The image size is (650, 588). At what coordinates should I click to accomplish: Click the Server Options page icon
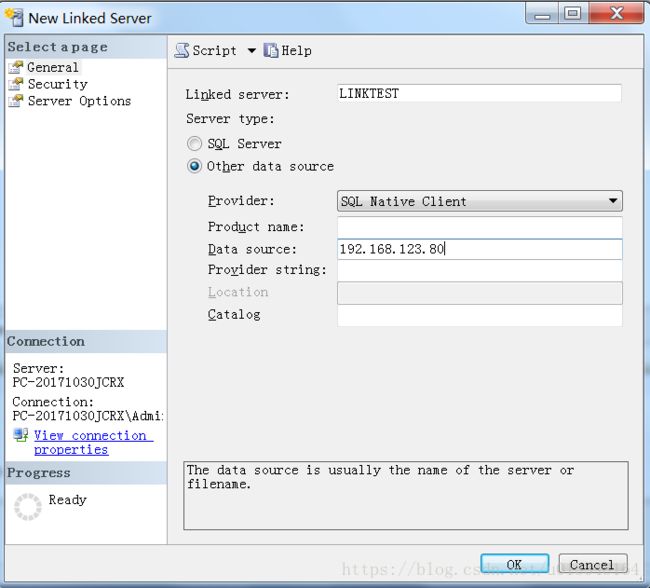click(16, 101)
